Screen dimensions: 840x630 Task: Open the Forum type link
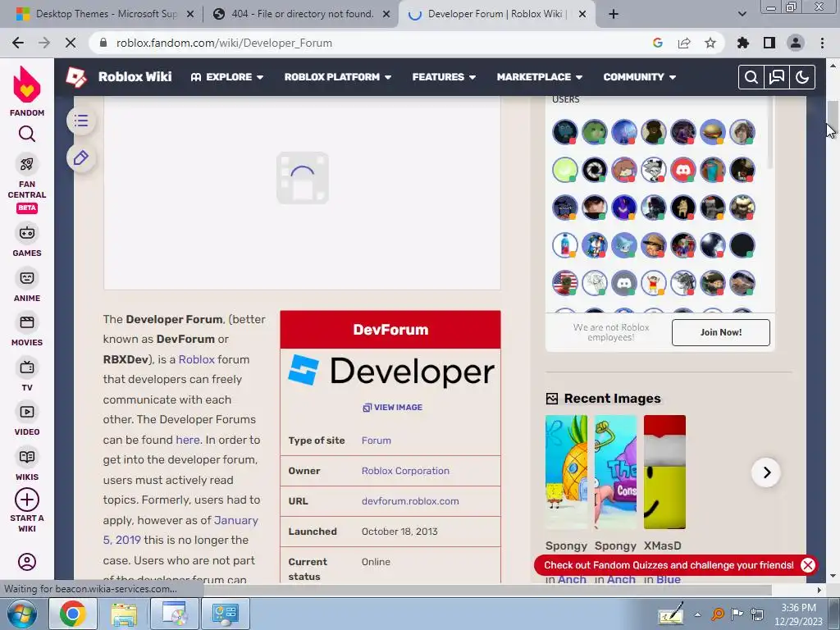[x=376, y=441]
